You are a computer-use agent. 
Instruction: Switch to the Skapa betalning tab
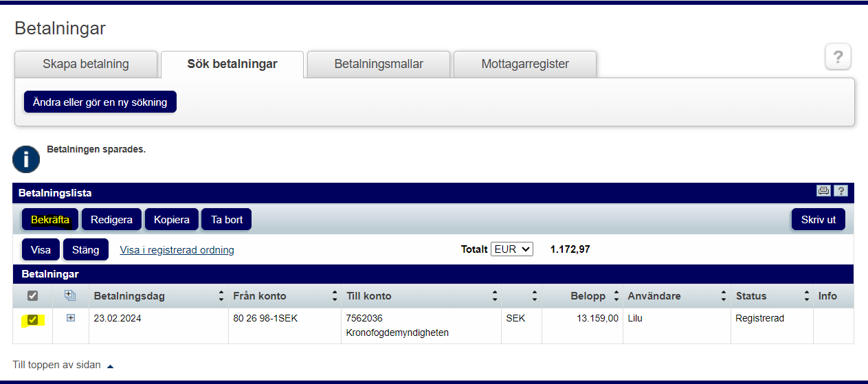click(x=86, y=64)
